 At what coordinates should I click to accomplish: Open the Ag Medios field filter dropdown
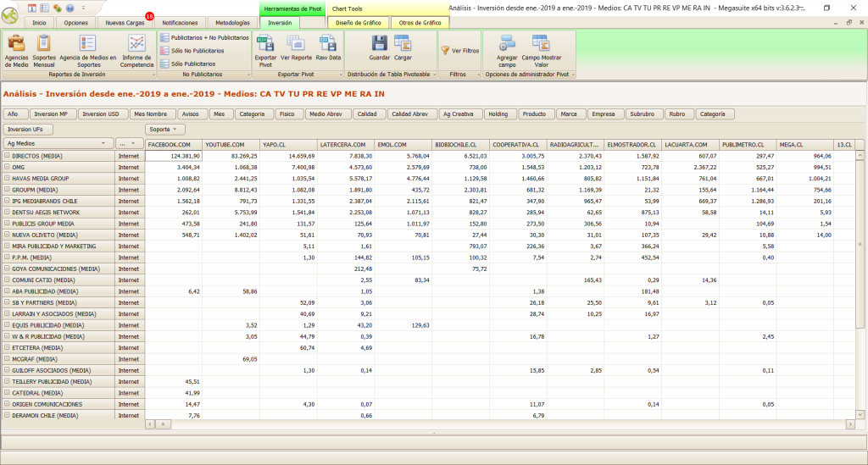pyautogui.click(x=103, y=144)
